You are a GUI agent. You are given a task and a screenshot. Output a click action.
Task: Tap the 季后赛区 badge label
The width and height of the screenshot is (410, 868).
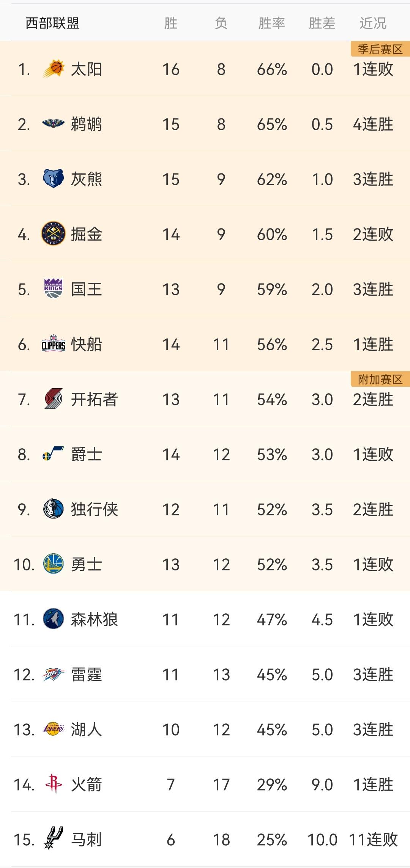(x=380, y=49)
